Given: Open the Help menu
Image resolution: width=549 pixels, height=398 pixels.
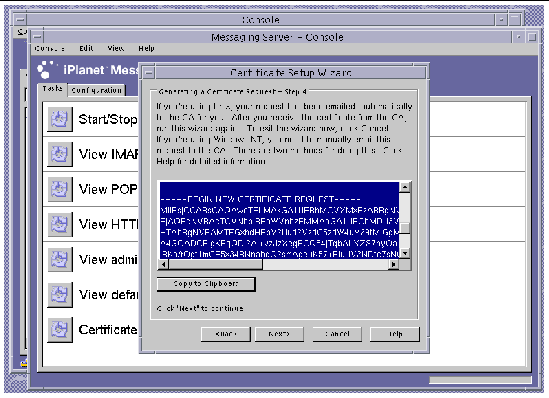Looking at the screenshot, I should tap(146, 48).
